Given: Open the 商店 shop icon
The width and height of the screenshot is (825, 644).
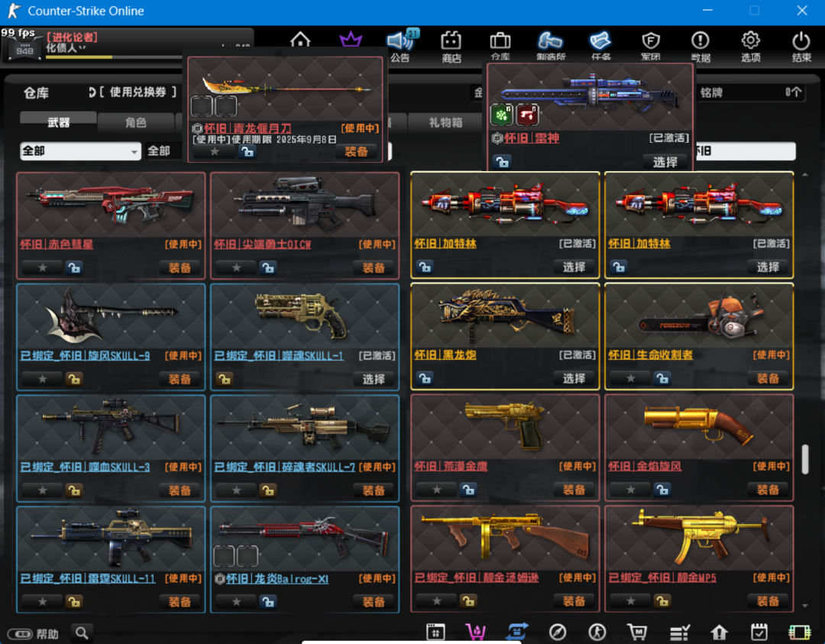Looking at the screenshot, I should (451, 47).
